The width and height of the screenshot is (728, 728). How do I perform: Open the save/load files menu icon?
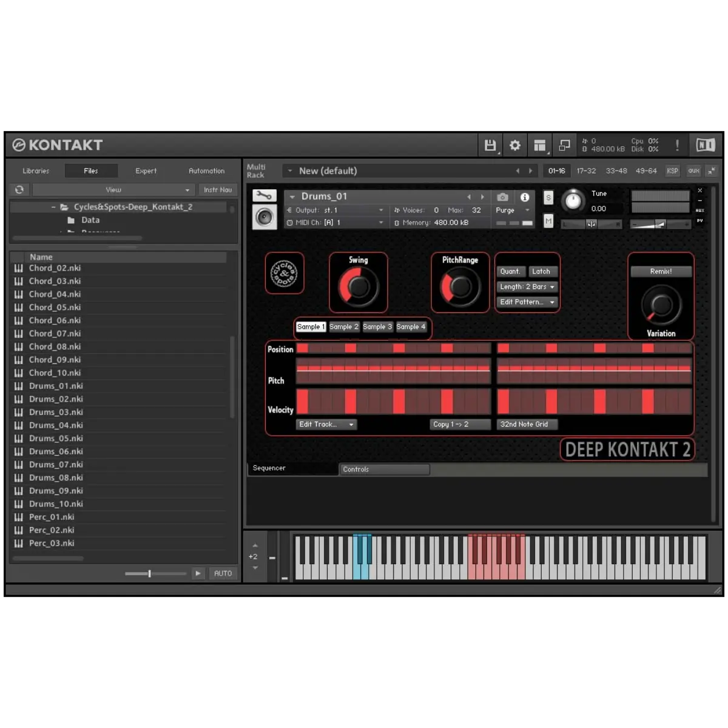pos(490,145)
